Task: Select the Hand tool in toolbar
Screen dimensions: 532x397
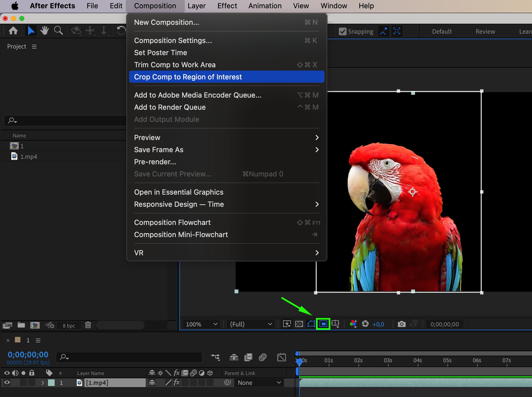Action: coord(44,31)
